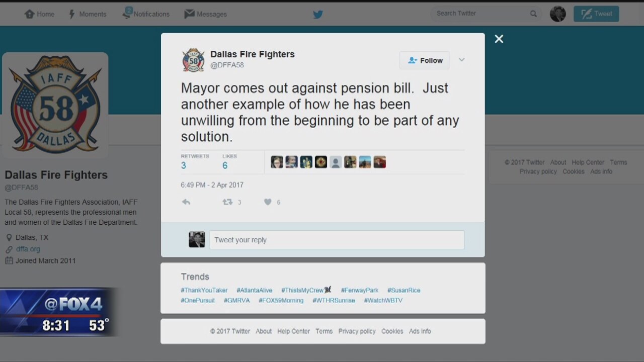This screenshot has height=362, width=644.
Task: Open Messages tab
Action: tap(205, 14)
